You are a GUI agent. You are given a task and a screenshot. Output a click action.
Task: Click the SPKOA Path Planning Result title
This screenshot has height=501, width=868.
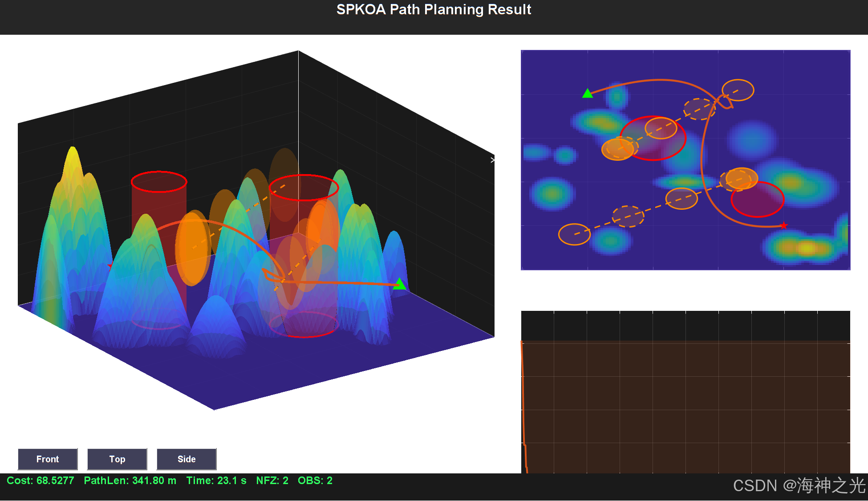(434, 9)
